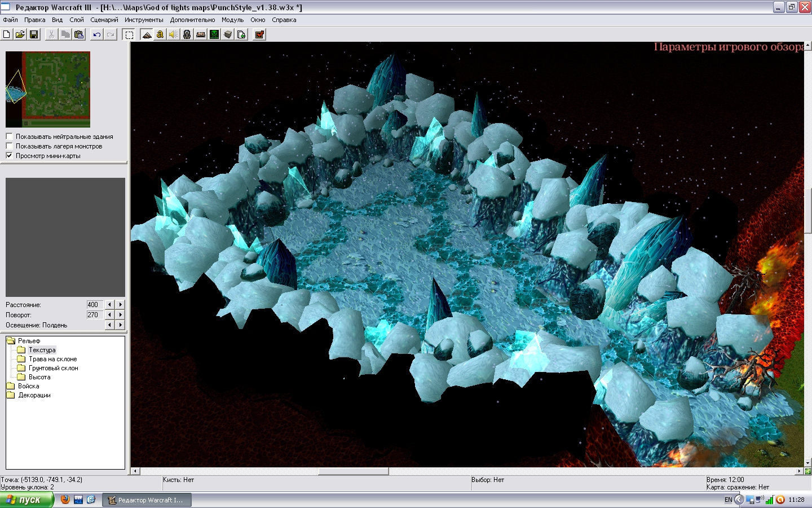Toggle 'Показывать нейтральные здания' checkbox
This screenshot has width=812, height=508.
9,137
